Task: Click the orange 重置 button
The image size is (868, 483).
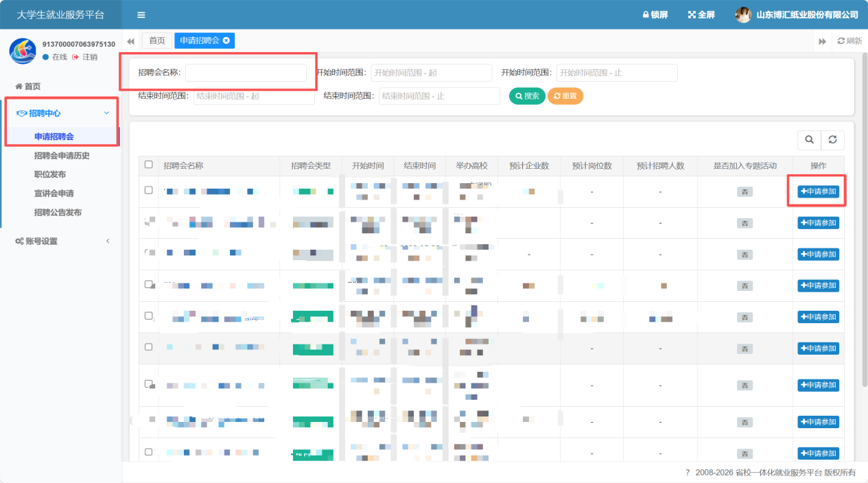Action: [565, 96]
